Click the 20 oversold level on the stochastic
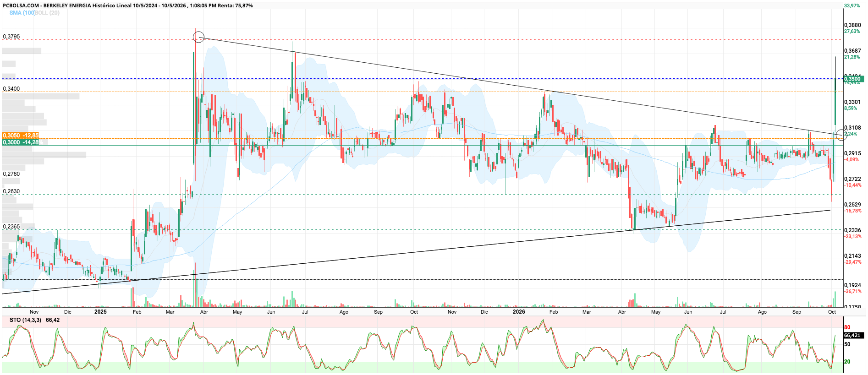 (847, 362)
